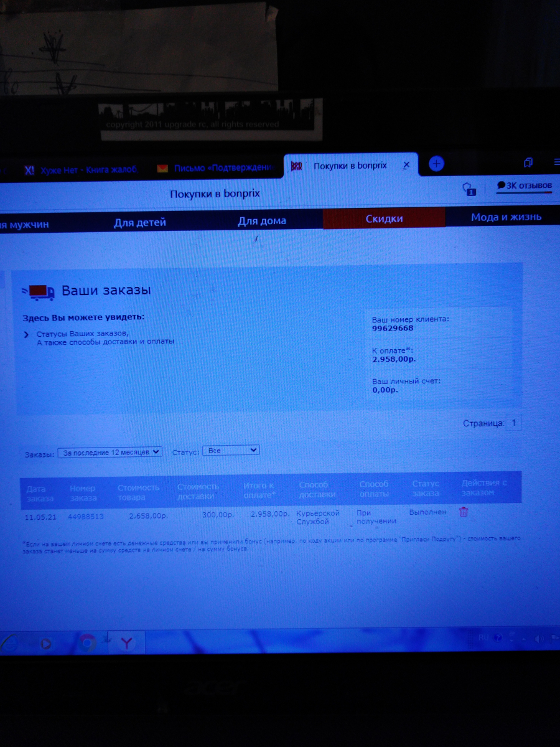This screenshot has height=747, width=560.
Task: Open a new browser tab with plus
Action: (437, 164)
